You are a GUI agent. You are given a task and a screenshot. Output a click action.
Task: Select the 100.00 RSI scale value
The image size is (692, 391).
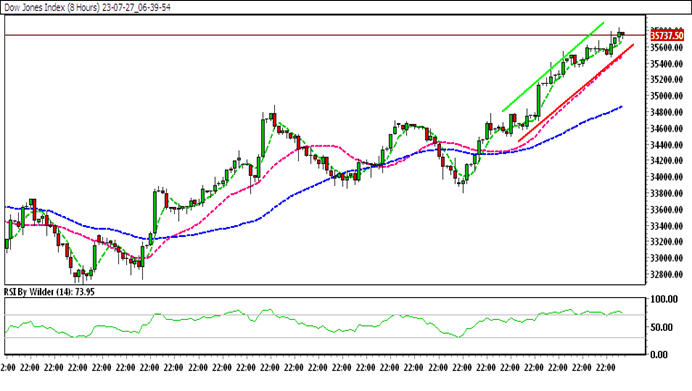[664, 299]
